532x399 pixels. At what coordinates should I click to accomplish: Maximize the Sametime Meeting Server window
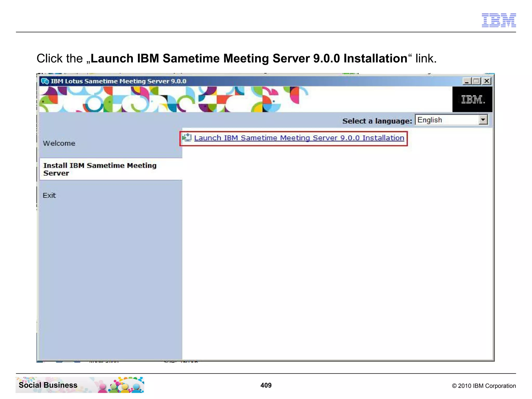click(x=476, y=81)
